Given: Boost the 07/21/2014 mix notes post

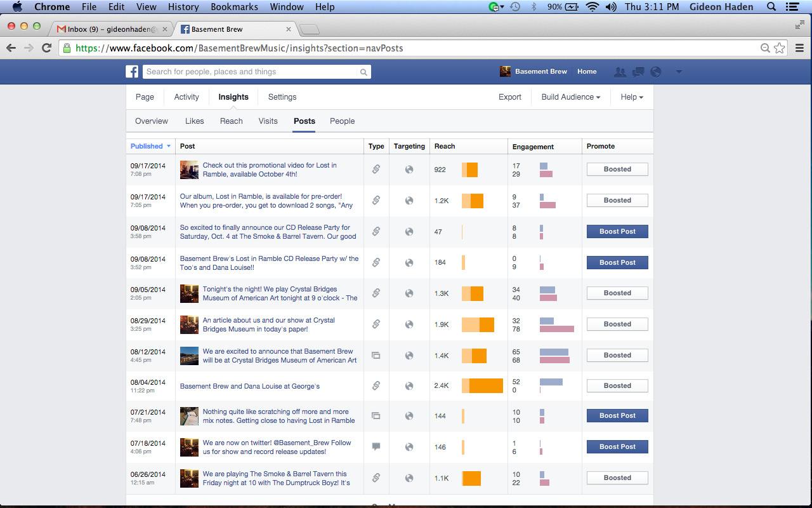Looking at the screenshot, I should click(617, 416).
